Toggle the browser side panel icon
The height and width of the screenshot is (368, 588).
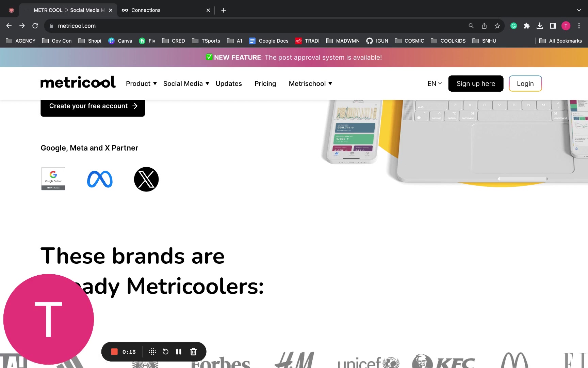point(553,26)
